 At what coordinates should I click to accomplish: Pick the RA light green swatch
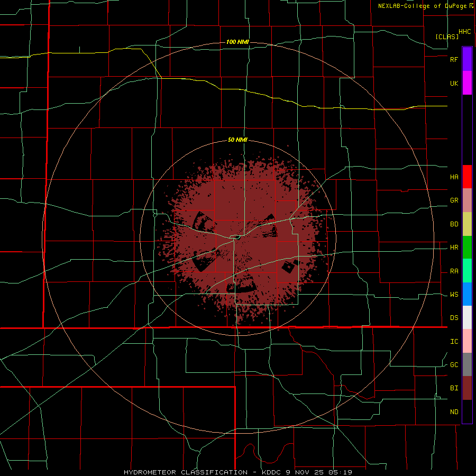(467, 271)
